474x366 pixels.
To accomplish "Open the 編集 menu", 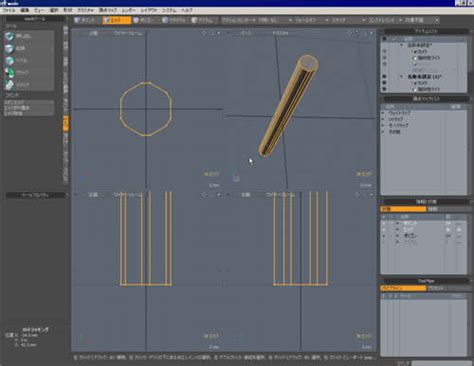I will click(x=25, y=10).
